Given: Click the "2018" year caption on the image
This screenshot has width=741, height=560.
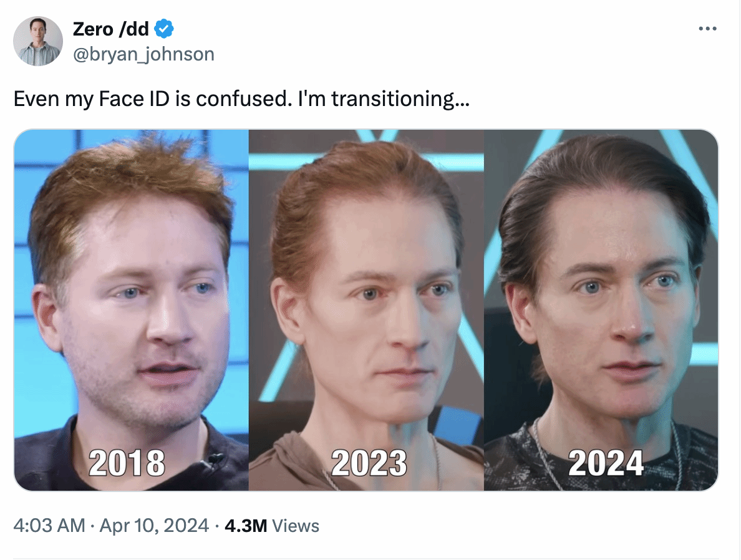Looking at the screenshot, I should (x=127, y=463).
